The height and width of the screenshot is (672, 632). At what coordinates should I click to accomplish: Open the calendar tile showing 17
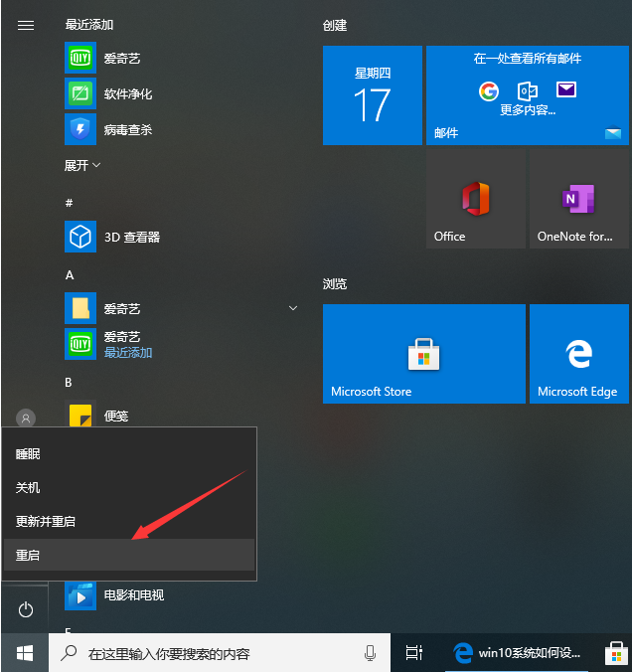click(x=372, y=95)
